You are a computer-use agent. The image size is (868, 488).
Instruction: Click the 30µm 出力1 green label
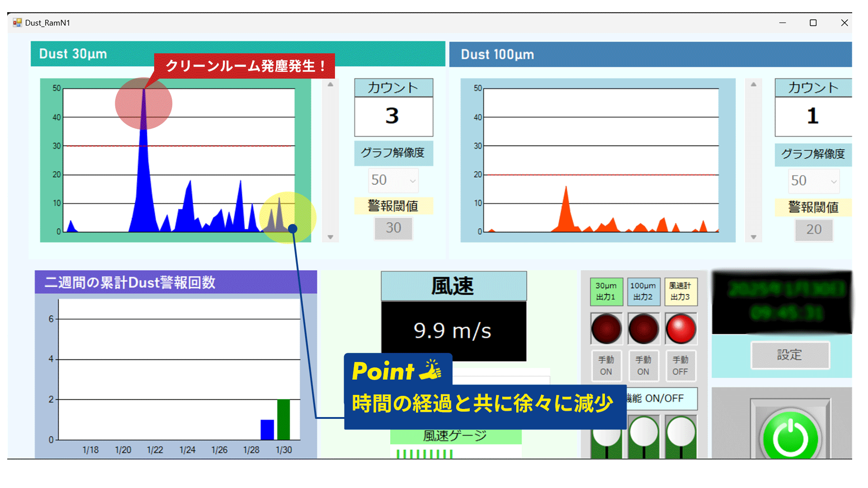606,291
